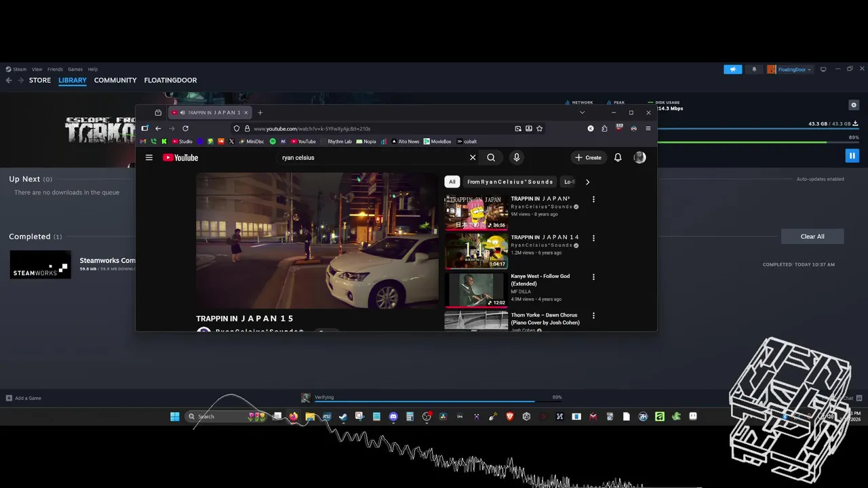Open options for Thom Yorke Dawn Chorus
The height and width of the screenshot is (488, 868).
(x=593, y=315)
